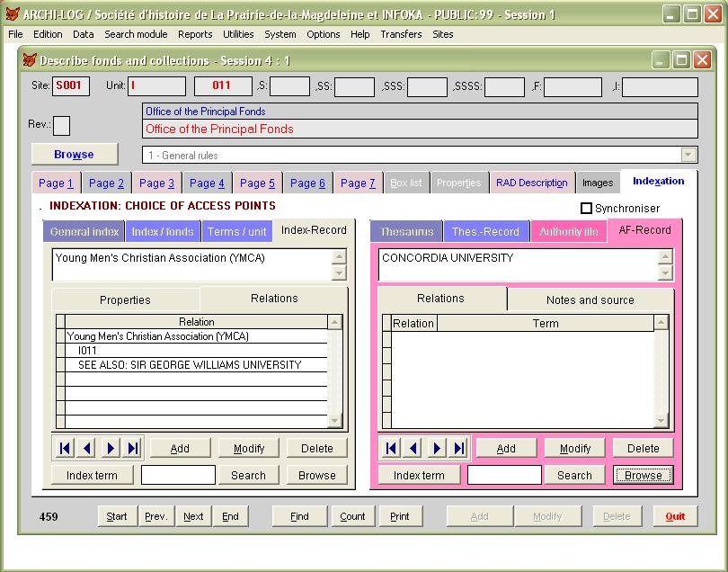The height and width of the screenshot is (572, 728).
Task: Switch to the RAD Description tab
Action: pyautogui.click(x=531, y=183)
